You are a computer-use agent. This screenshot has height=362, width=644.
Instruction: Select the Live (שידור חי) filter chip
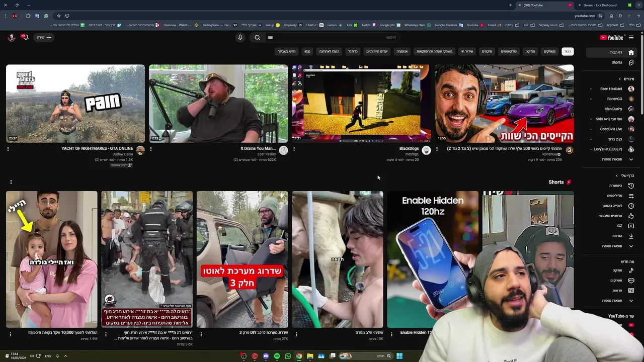467,51
